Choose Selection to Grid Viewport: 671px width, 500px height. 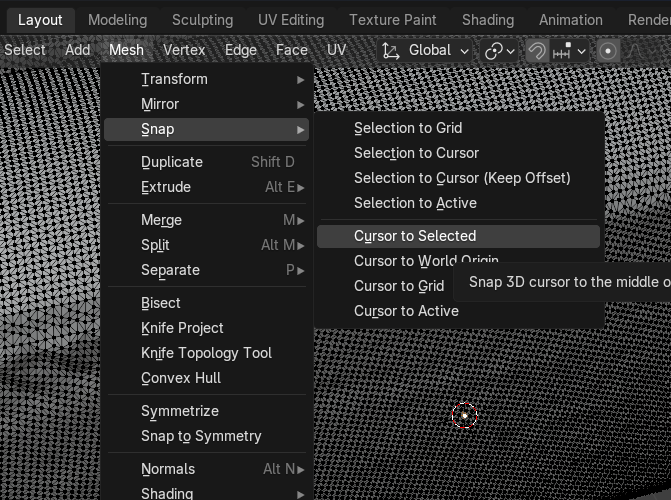tap(458, 128)
